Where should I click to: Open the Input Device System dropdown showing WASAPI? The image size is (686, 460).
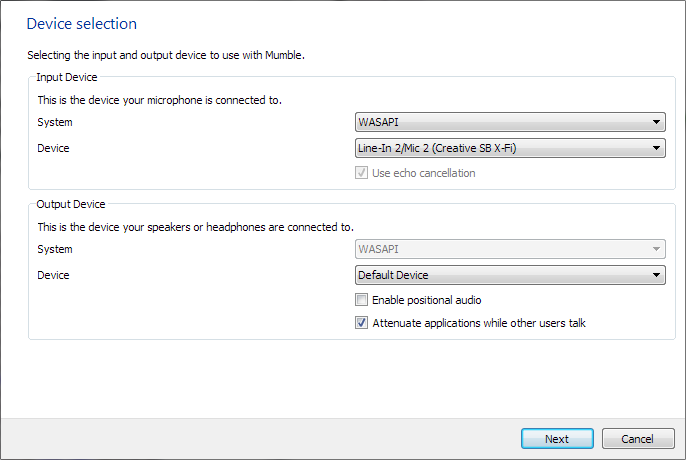[x=510, y=122]
